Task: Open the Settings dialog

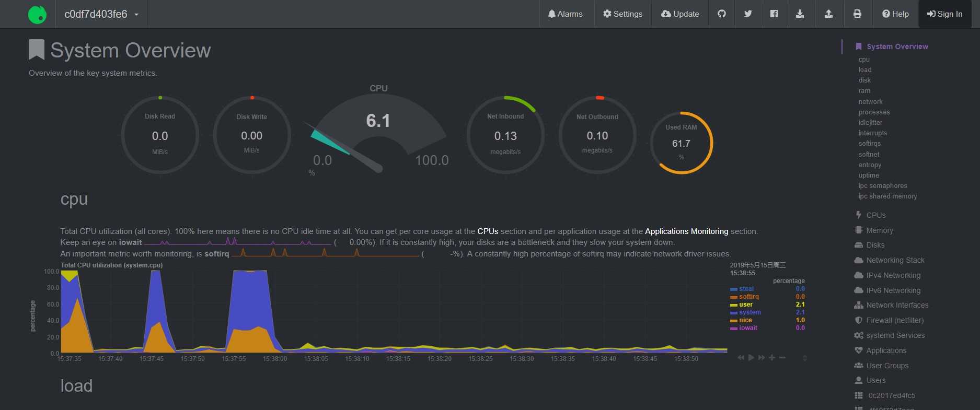Action: click(623, 14)
